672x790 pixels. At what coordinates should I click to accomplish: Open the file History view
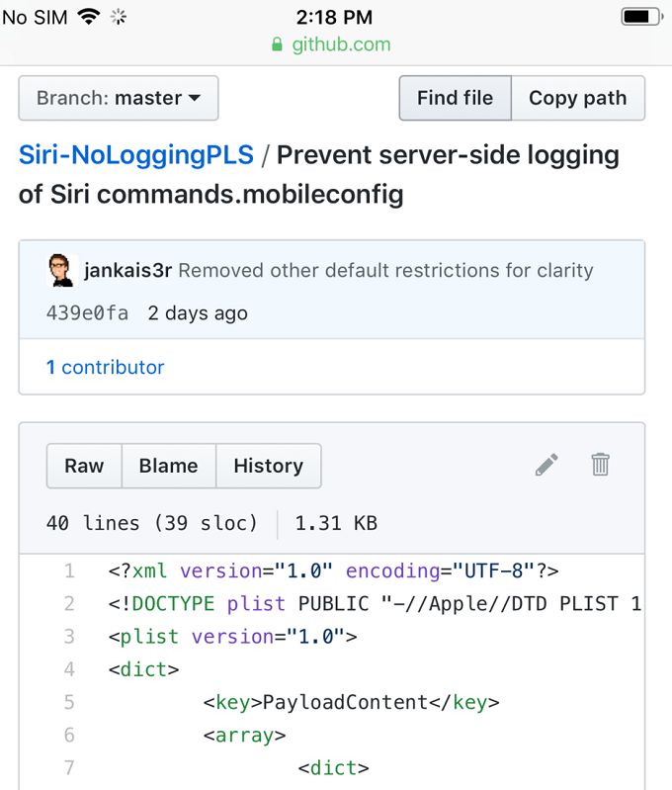(x=268, y=466)
